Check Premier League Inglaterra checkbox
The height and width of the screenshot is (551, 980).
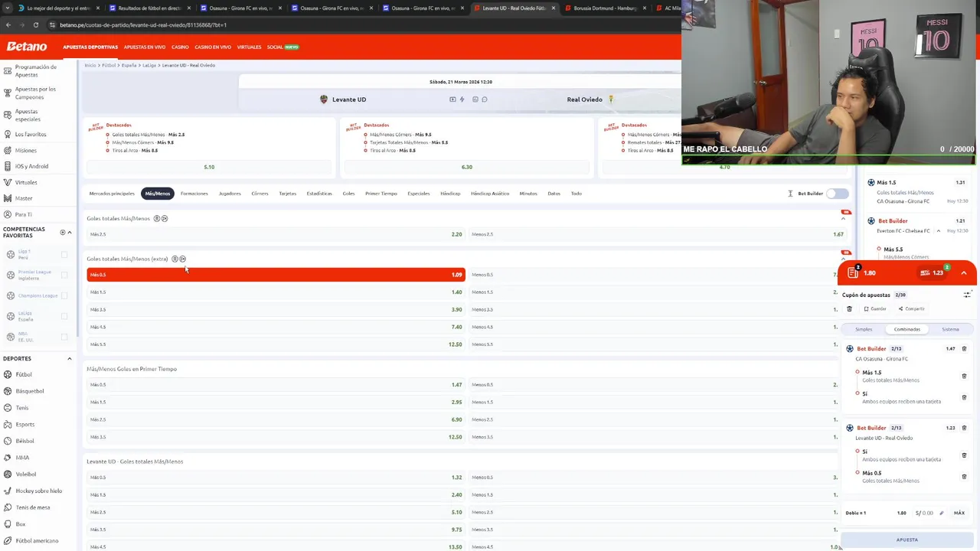click(64, 275)
